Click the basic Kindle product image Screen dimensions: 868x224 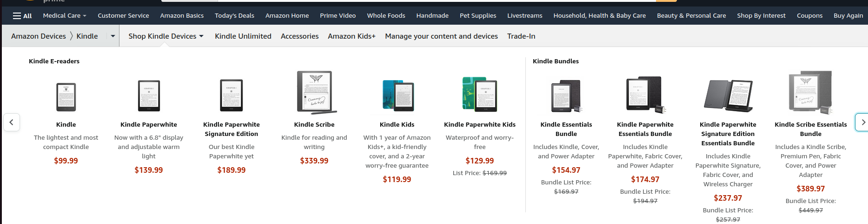[66, 97]
